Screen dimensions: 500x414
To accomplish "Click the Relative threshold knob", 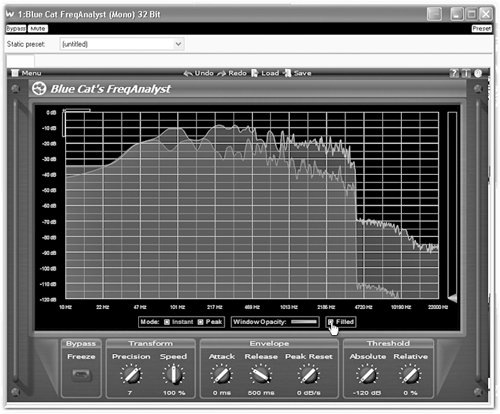I will point(410,375).
